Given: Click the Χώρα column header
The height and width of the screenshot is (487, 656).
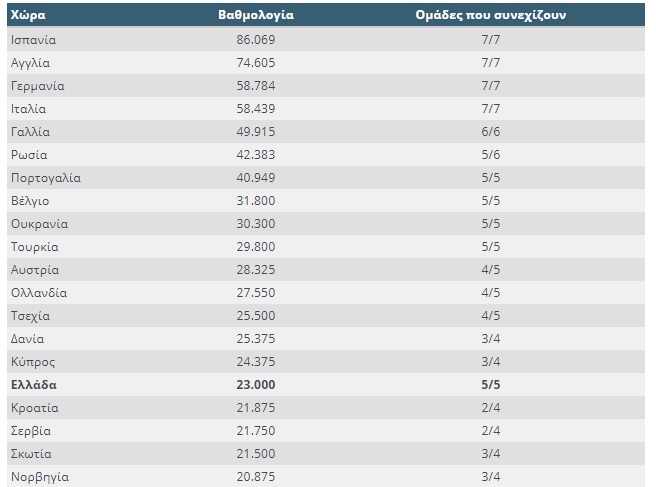Looking at the screenshot, I should tap(28, 16).
